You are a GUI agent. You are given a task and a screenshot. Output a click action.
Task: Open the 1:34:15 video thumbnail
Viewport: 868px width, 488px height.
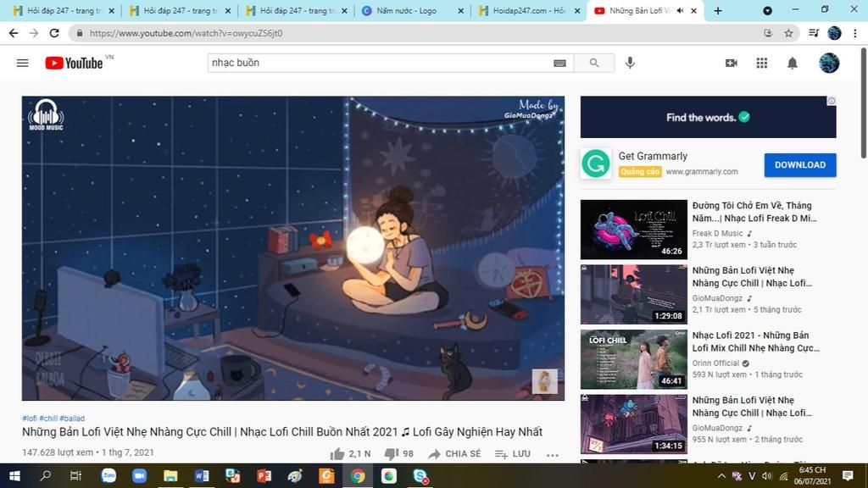[x=634, y=424]
